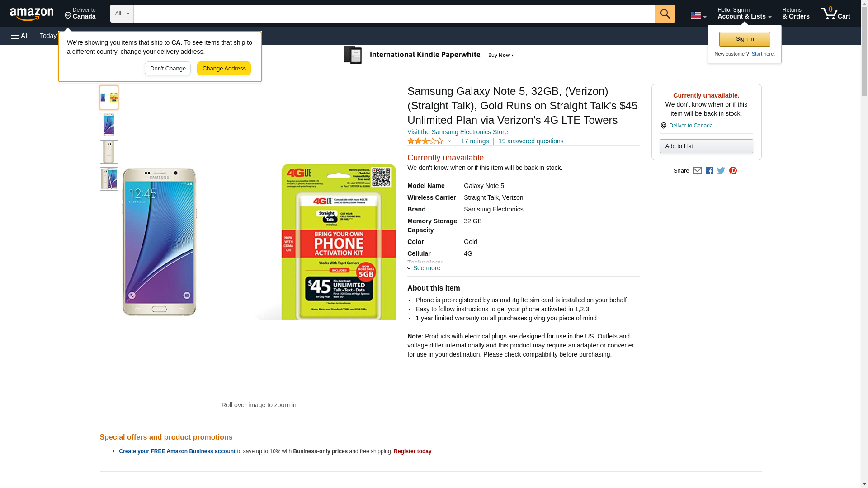Expand the search category All dropdown

tap(122, 14)
